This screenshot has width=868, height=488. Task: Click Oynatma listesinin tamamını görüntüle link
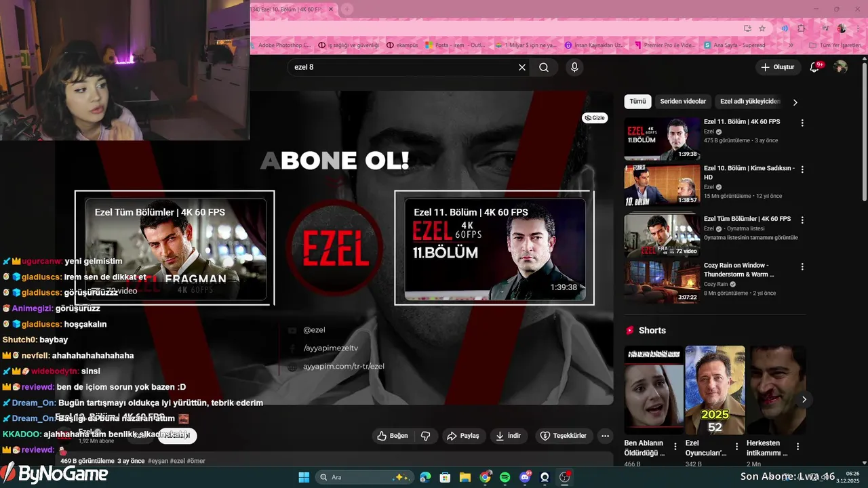click(x=751, y=238)
